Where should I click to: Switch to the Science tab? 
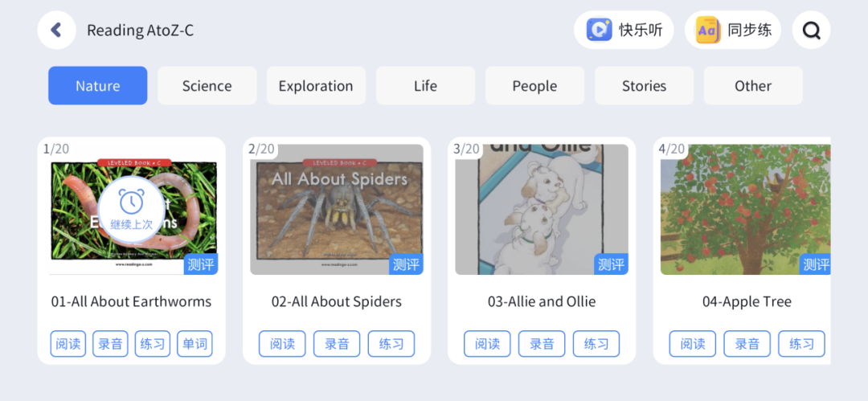pyautogui.click(x=207, y=86)
